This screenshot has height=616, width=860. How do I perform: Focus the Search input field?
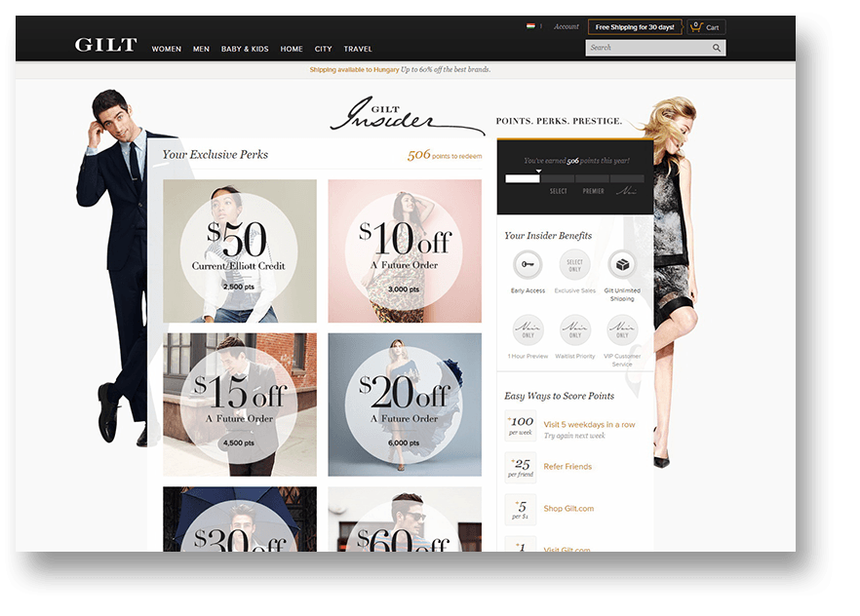tap(655, 48)
